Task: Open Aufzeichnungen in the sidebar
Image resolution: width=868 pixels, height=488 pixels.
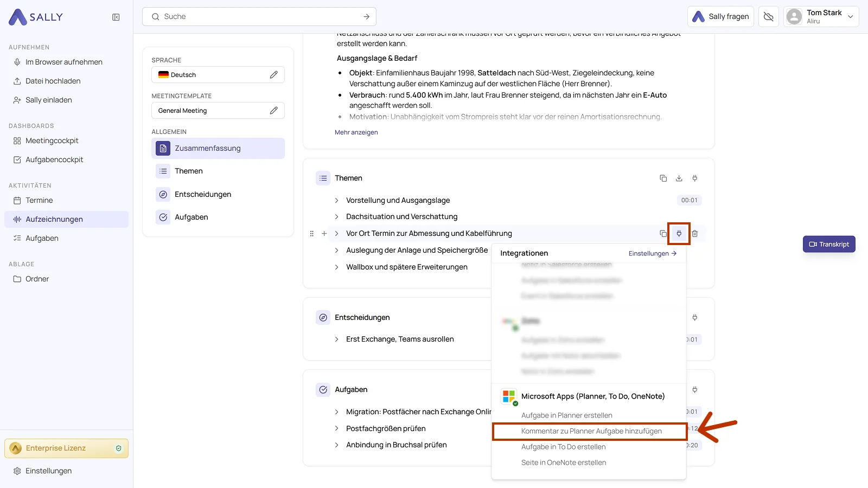Action: (66, 219)
